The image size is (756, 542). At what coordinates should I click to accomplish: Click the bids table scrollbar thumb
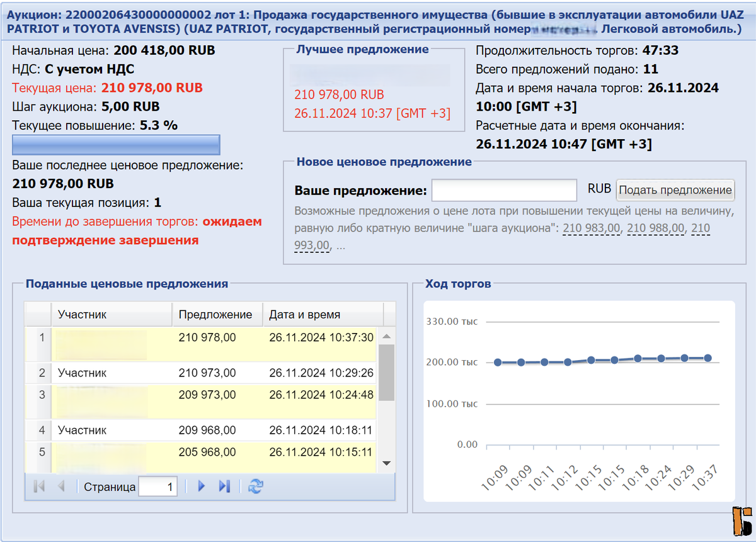click(386, 372)
